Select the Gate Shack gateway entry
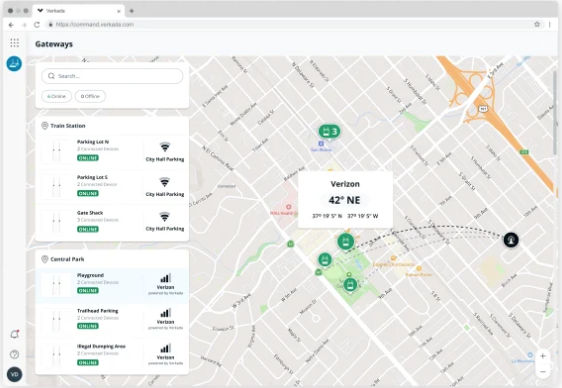Viewport: 562px width, 388px height. click(x=112, y=222)
